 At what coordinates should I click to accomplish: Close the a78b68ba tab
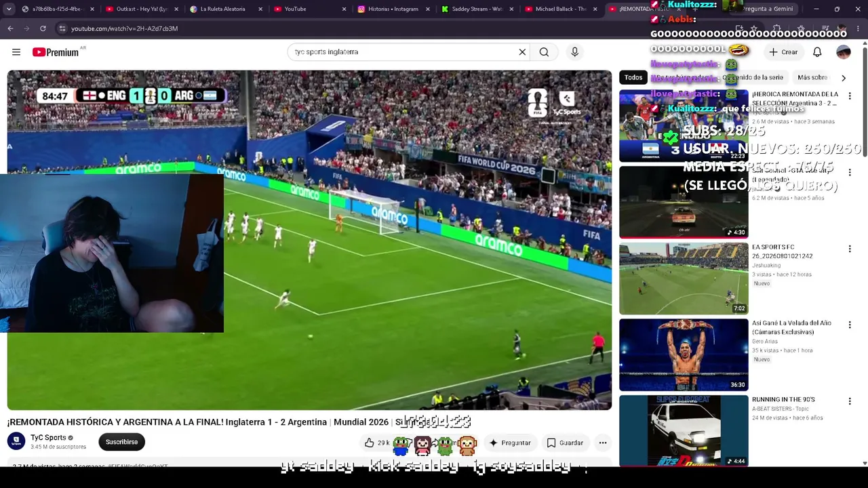tap(92, 9)
